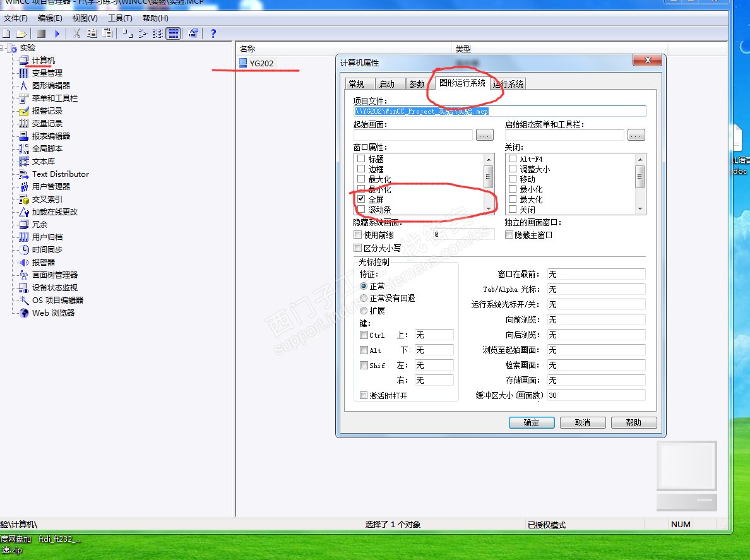Open the 文件(F) menu
Viewport: 750px width, 560px height.
[16, 18]
